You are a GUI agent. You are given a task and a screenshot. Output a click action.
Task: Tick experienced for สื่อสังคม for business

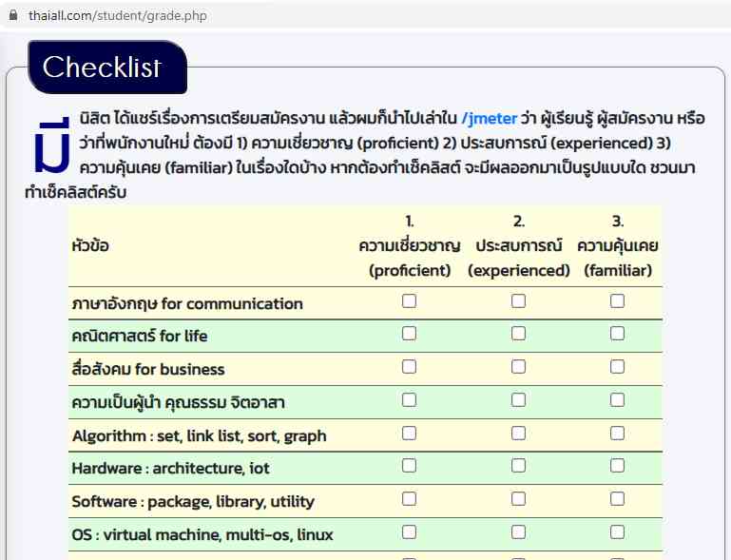pyautogui.click(x=519, y=367)
